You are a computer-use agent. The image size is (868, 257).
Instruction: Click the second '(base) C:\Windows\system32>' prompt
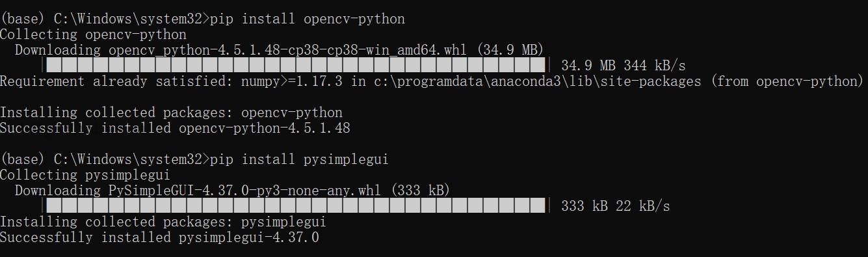point(105,159)
